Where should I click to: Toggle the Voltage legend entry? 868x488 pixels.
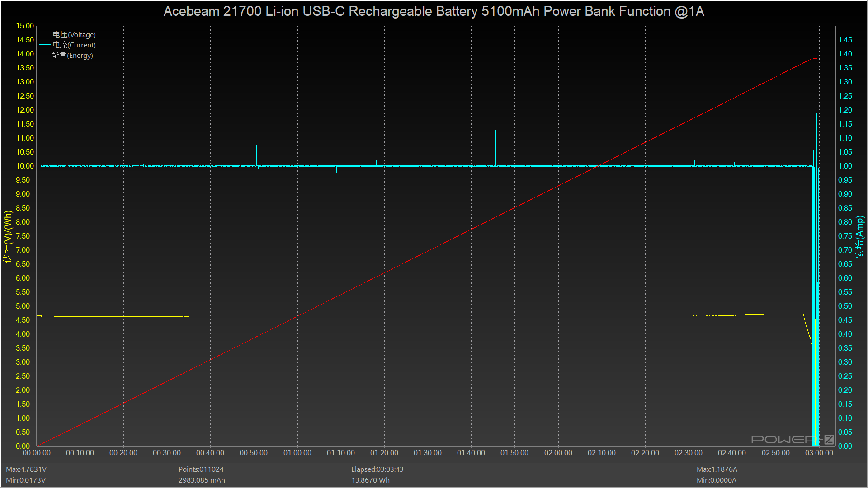point(74,34)
